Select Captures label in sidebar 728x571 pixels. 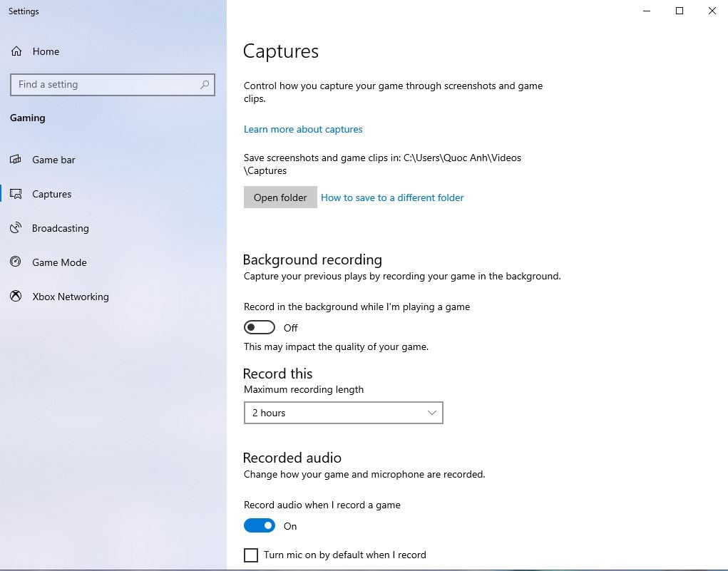51,194
